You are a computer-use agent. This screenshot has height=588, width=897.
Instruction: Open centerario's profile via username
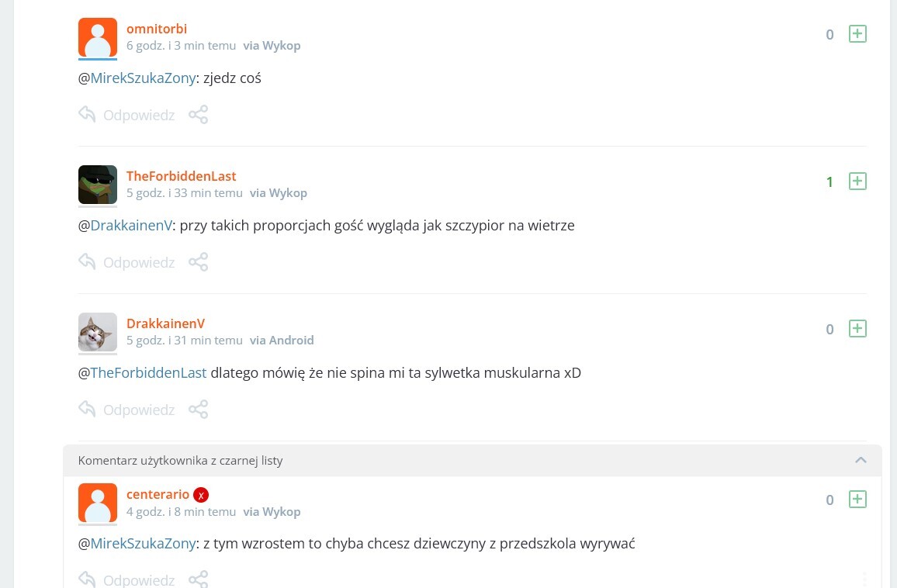coord(158,494)
